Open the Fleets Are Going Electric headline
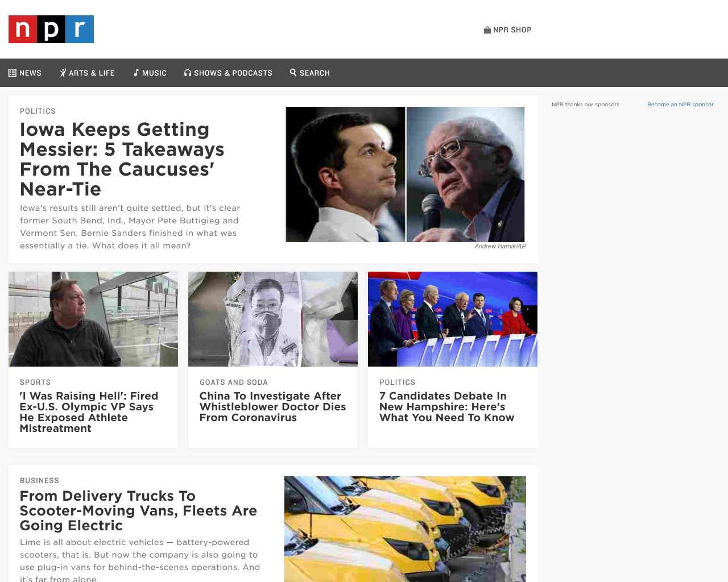This screenshot has width=728, height=582. pos(138,511)
